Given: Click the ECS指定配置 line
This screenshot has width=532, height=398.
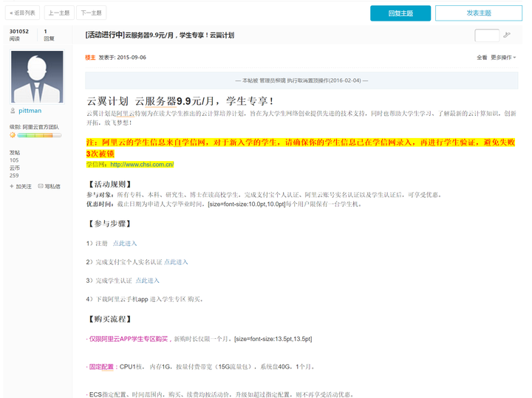Looking at the screenshot, I should tap(221, 394).
